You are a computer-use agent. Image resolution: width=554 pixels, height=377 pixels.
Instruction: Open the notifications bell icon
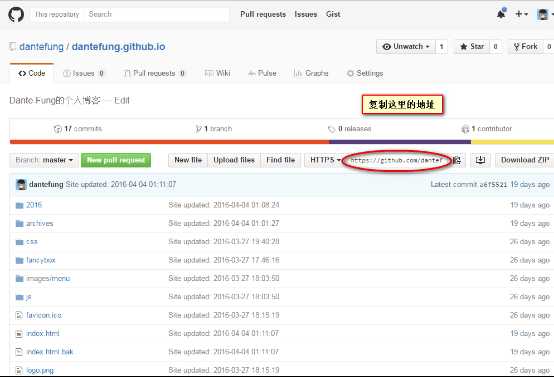click(x=501, y=14)
